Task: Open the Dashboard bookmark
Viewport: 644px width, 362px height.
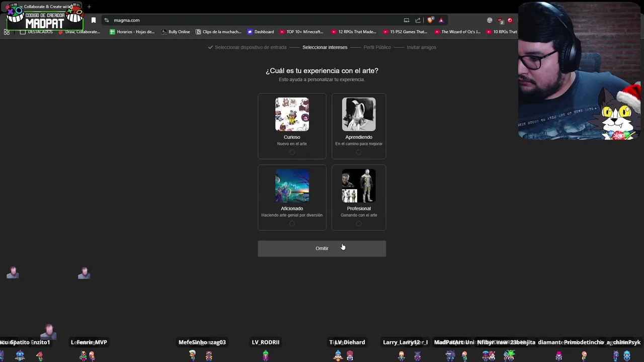Action: coord(261,32)
